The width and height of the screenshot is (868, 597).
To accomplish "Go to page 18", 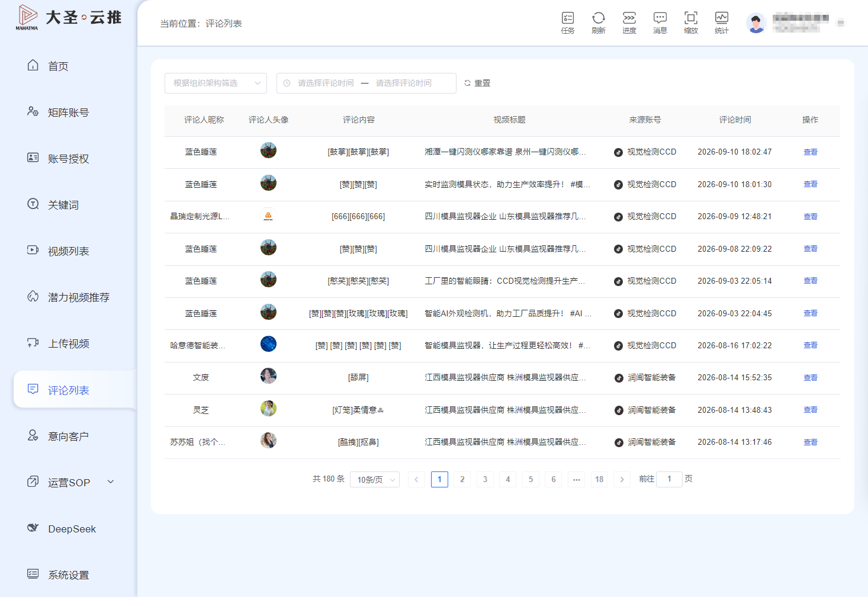I will tap(599, 479).
